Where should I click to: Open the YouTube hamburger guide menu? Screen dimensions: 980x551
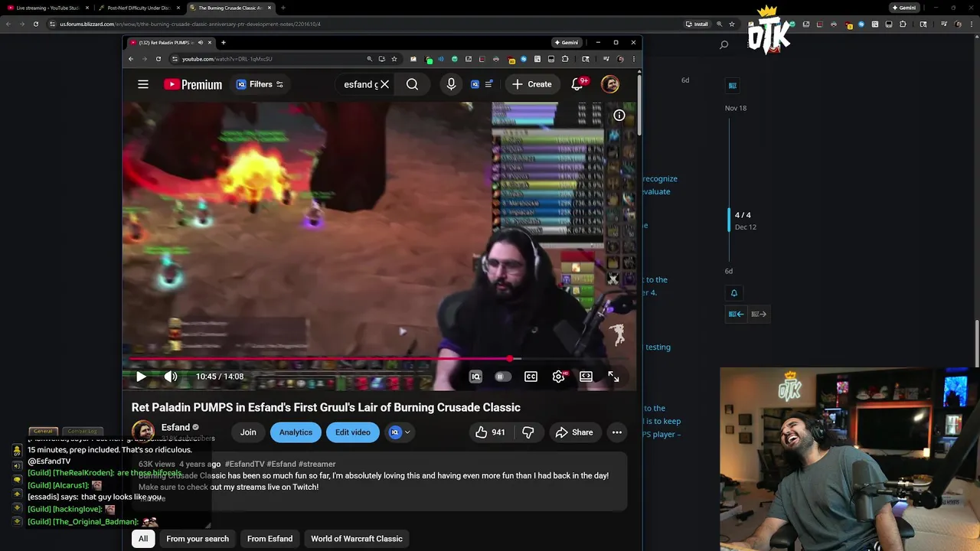(x=143, y=84)
